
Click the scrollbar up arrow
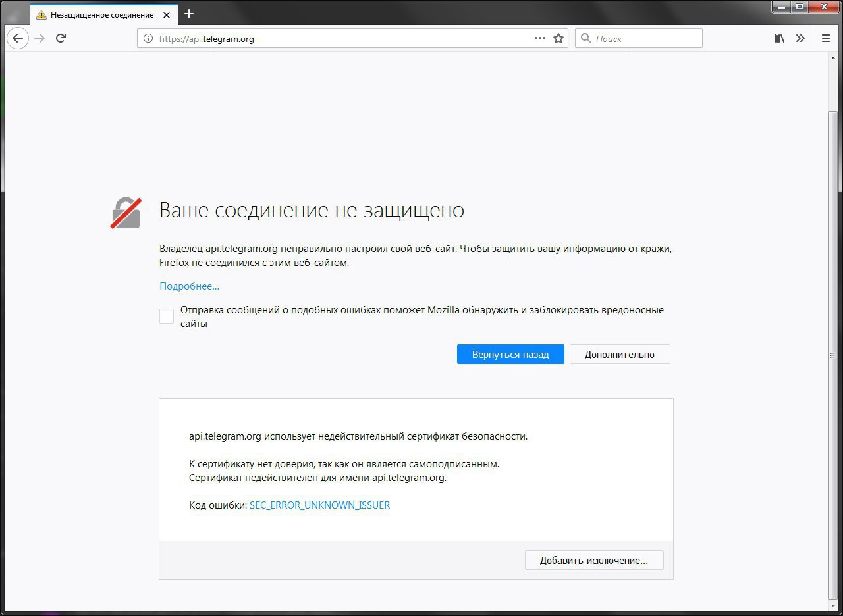pos(833,57)
